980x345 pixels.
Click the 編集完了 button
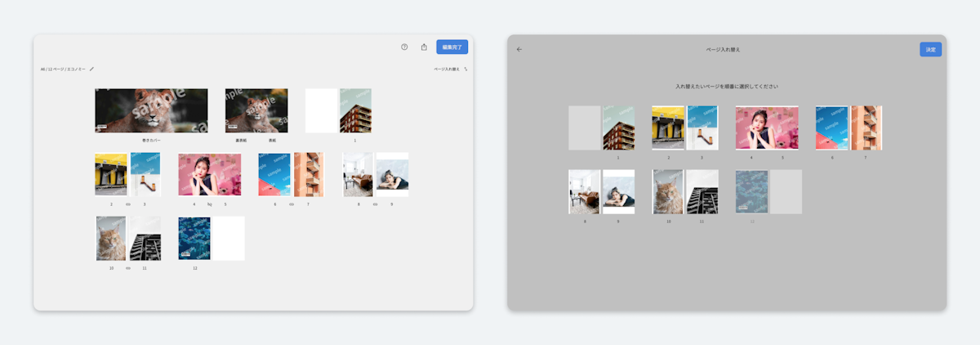(x=452, y=47)
